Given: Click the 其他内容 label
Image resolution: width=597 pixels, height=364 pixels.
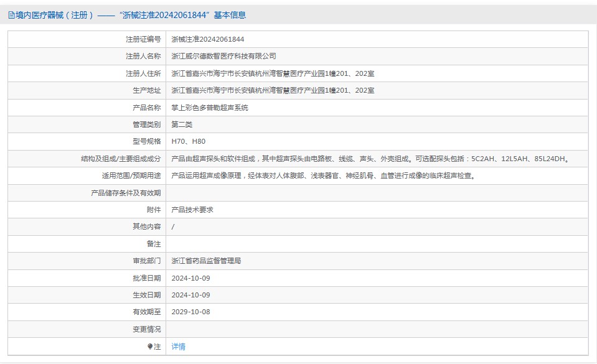Looking at the screenshot, I should click(x=146, y=226).
